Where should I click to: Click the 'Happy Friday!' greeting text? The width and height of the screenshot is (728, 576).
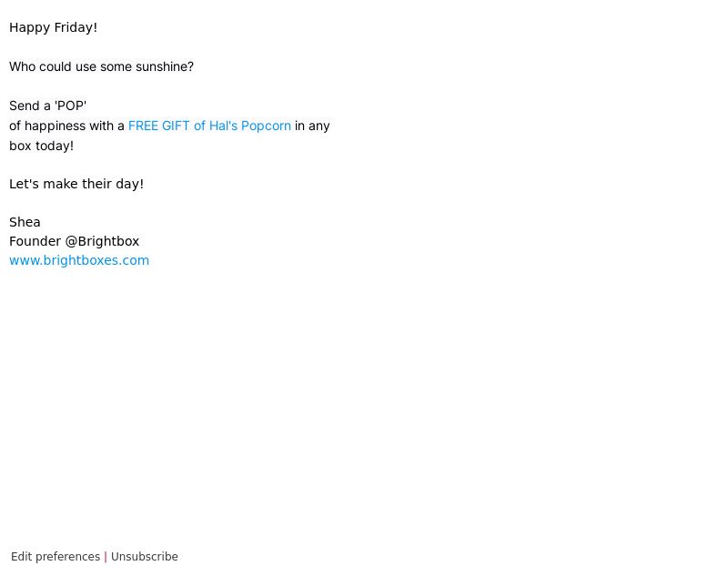click(54, 28)
